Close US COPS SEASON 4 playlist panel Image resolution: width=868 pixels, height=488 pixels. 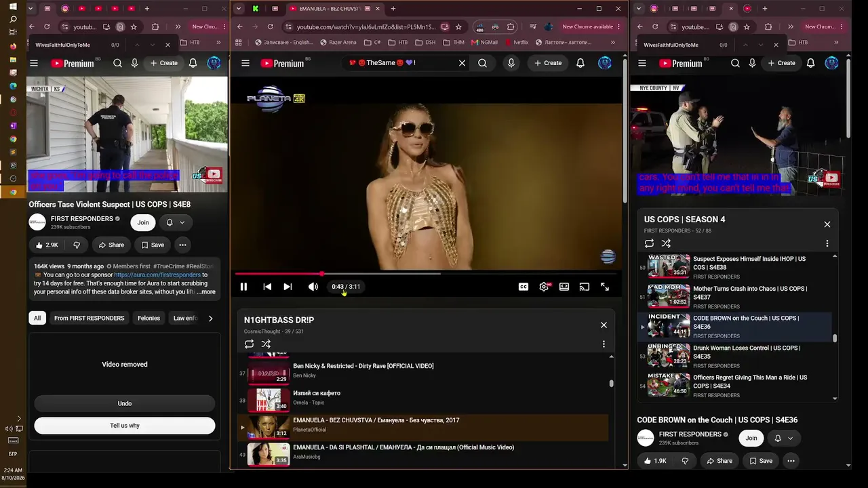827,224
